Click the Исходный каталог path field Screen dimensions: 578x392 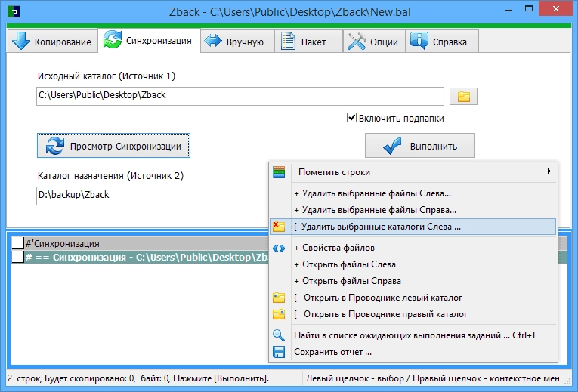pos(240,96)
